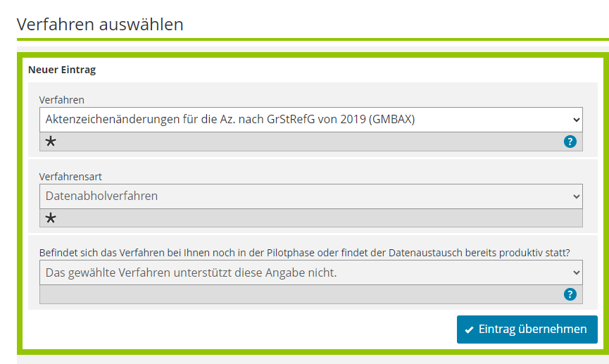The height and width of the screenshot is (364, 609).
Task: Click the required asterisk under Verfahren
Action: pyautogui.click(x=51, y=142)
